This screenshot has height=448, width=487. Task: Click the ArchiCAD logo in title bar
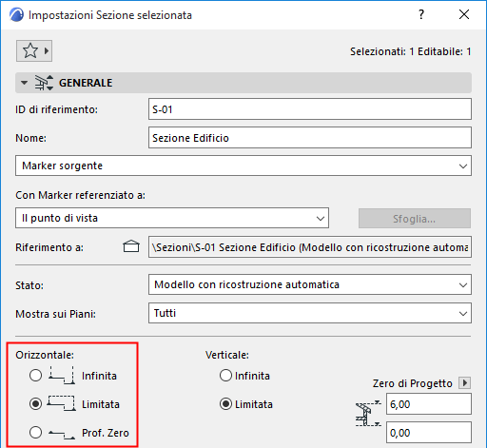coord(16,15)
